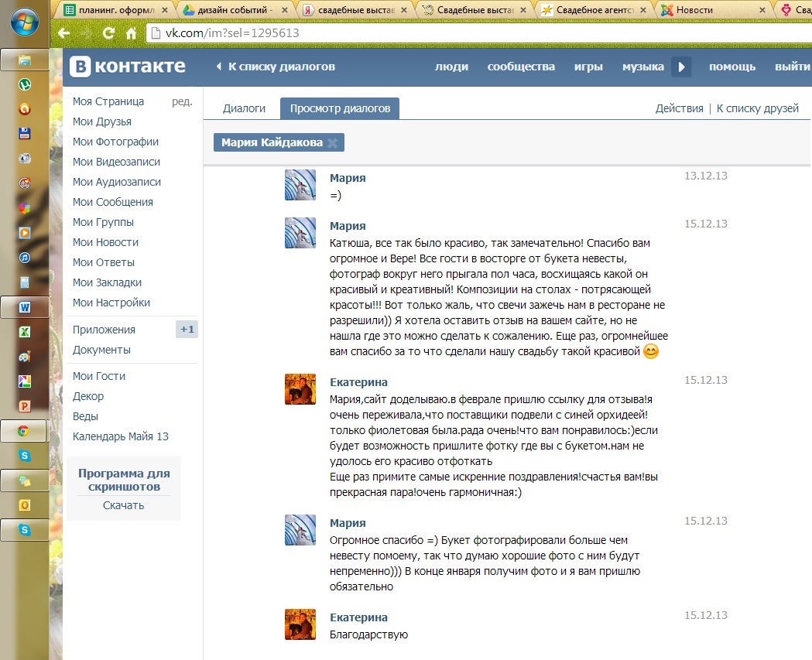Image resolution: width=812 pixels, height=660 pixels.
Task: Open Calculator from the taskbar
Action: 24,282
